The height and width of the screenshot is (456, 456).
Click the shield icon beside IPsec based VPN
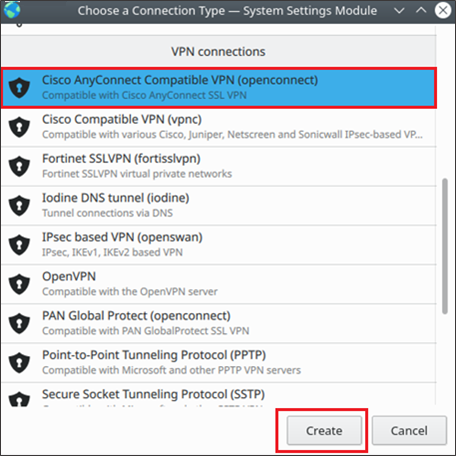coord(19,245)
